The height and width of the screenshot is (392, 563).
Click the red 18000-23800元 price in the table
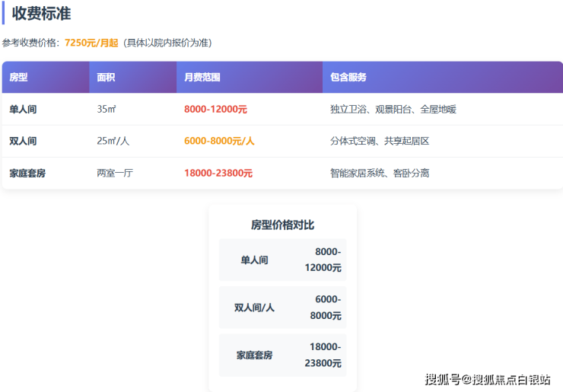coord(218,174)
